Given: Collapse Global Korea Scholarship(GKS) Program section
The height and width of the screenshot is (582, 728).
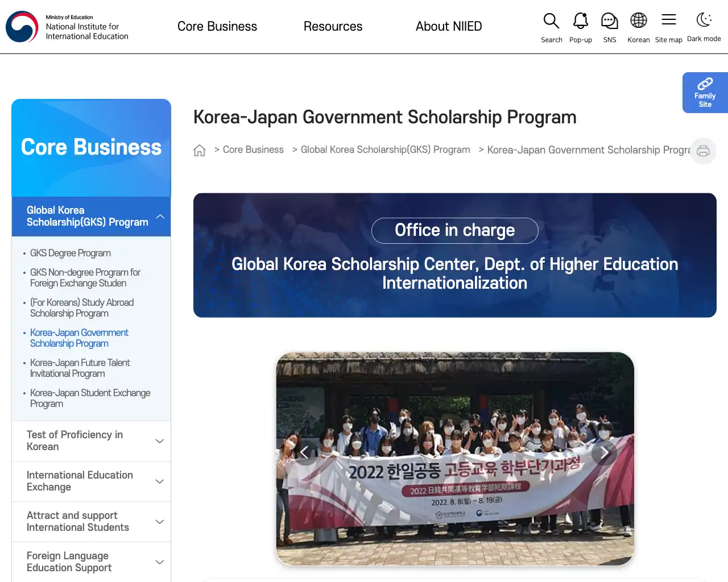Looking at the screenshot, I should (91, 217).
